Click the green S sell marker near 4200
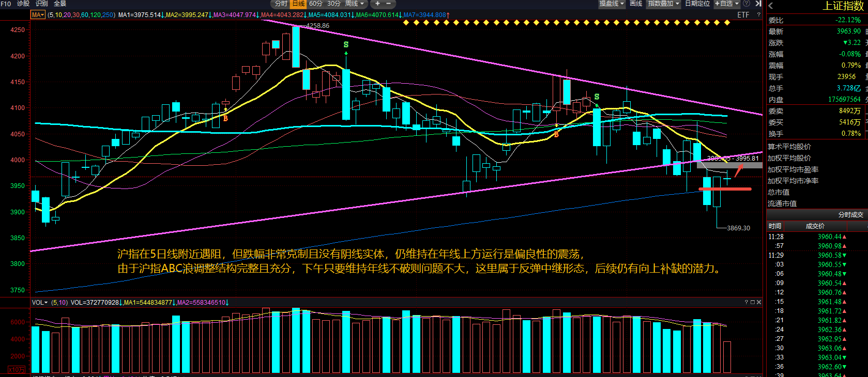 346,45
